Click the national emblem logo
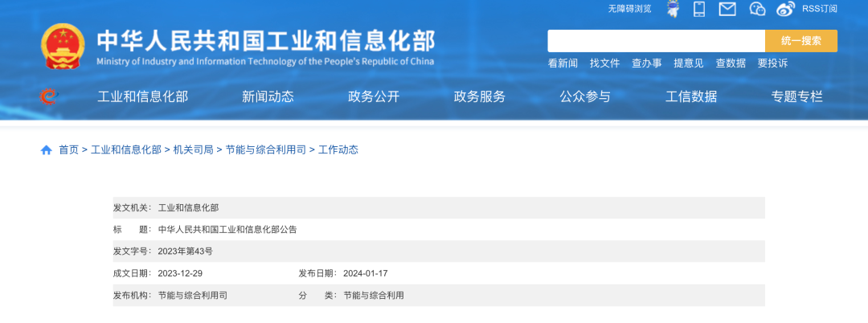Screen dimensions: 868x323 coord(63,46)
